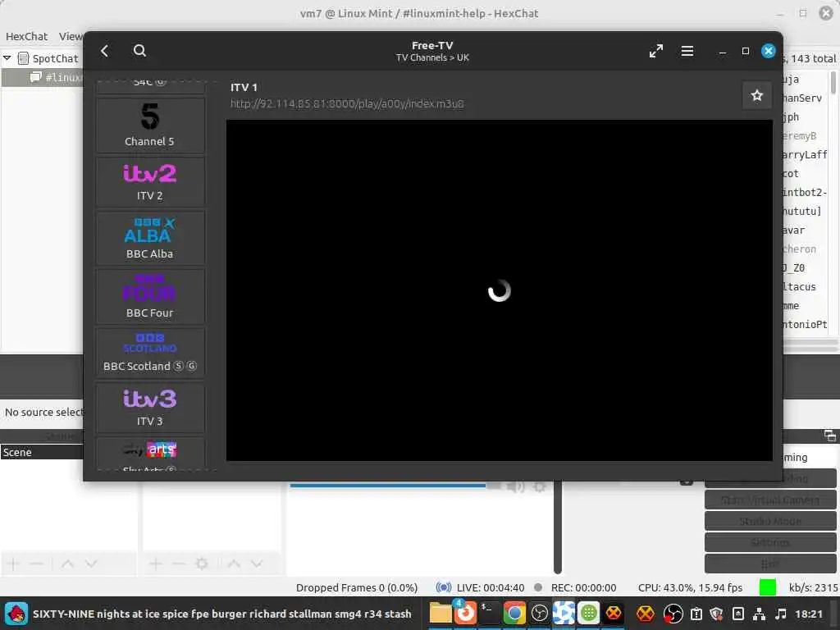Select user ending in ltacus
Viewport: 840px width, 630px height.
click(800, 286)
